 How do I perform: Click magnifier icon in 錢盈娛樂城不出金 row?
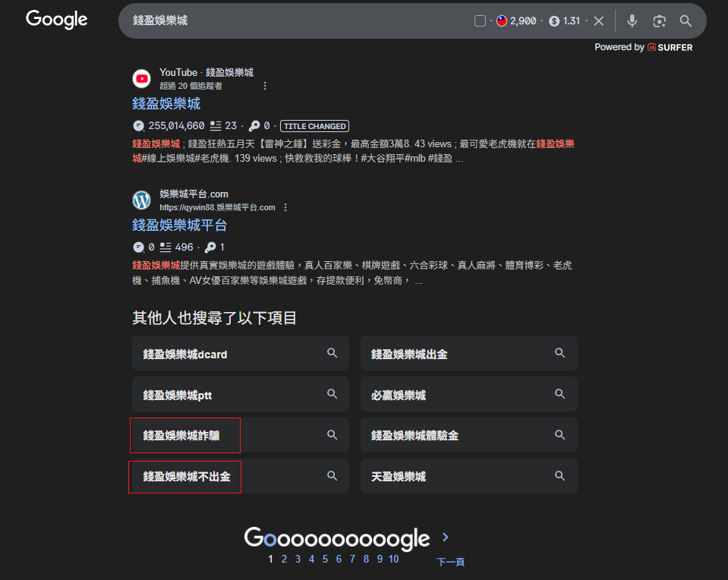(332, 475)
